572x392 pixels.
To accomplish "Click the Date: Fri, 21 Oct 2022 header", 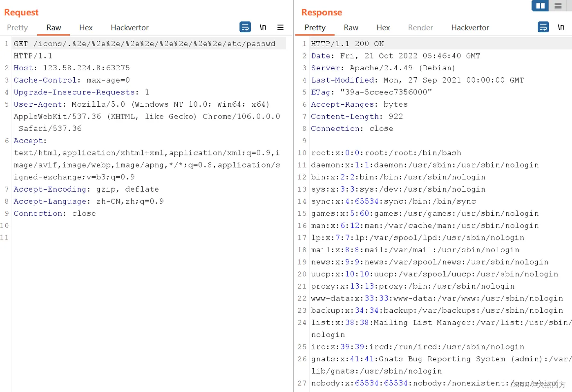I will click(395, 56).
